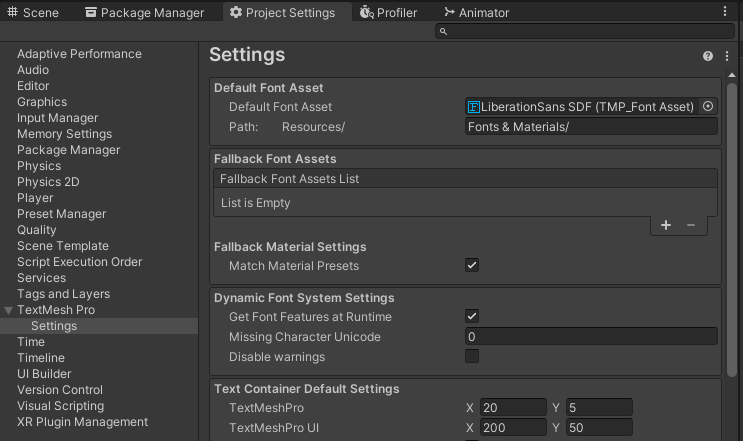Open the Settings panel kebab menu

click(x=727, y=57)
